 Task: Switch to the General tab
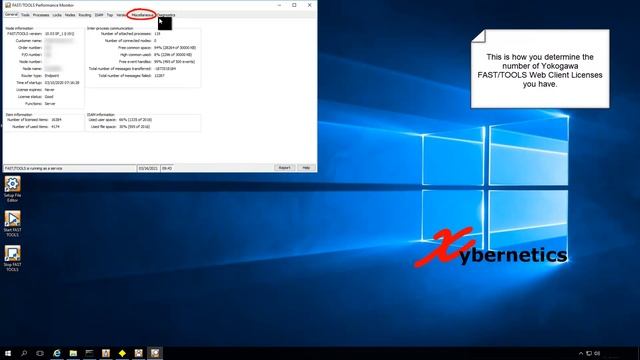(11, 15)
